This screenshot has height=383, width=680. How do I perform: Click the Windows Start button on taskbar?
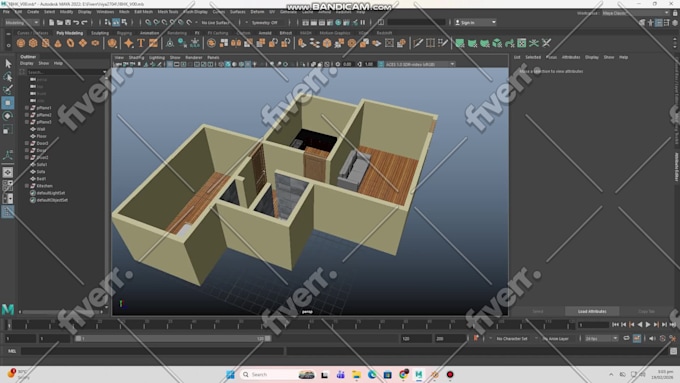pyautogui.click(x=230, y=374)
